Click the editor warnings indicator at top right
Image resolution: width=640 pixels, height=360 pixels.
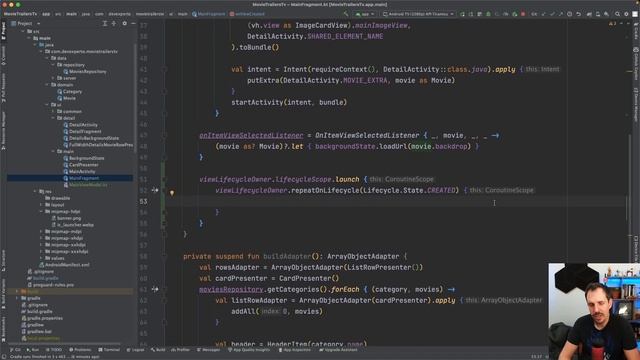[x=613, y=24]
